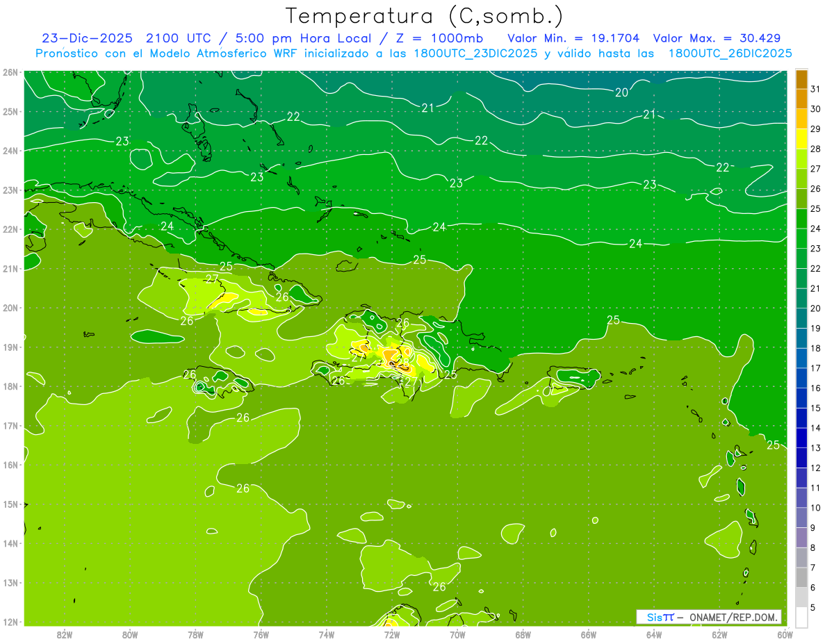Viewport: 834px width, 644px height.
Task: Click the 60W longitude axis label
Action: (785, 634)
